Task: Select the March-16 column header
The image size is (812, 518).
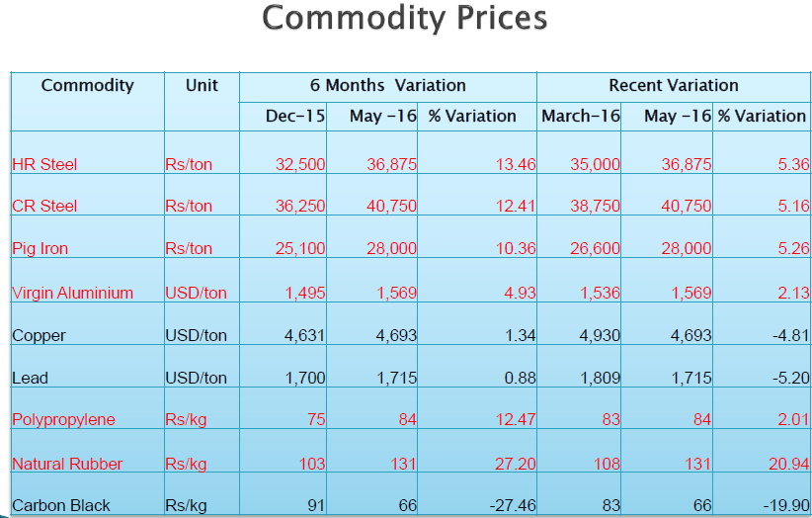Action: click(581, 116)
